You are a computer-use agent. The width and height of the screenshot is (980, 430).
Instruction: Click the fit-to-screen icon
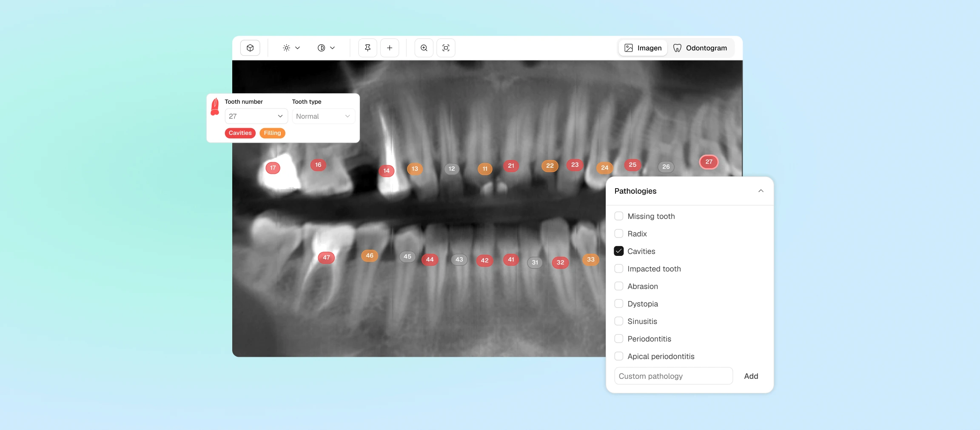(445, 48)
